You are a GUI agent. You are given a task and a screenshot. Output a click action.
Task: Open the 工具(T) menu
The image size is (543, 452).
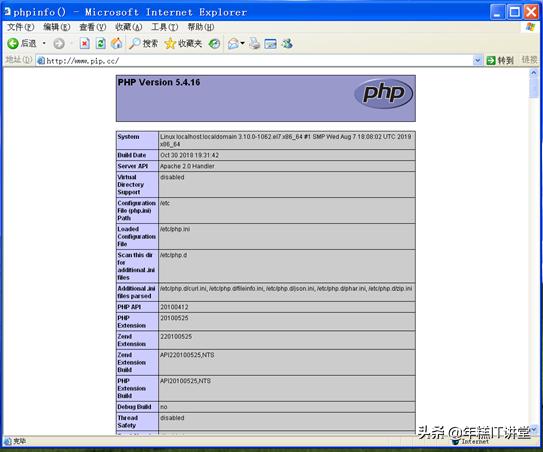(164, 27)
